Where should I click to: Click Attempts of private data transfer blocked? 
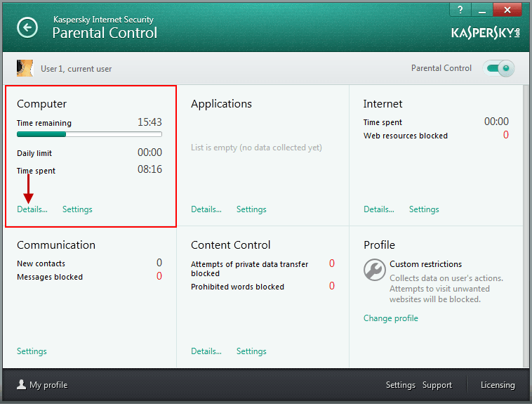[x=250, y=269]
